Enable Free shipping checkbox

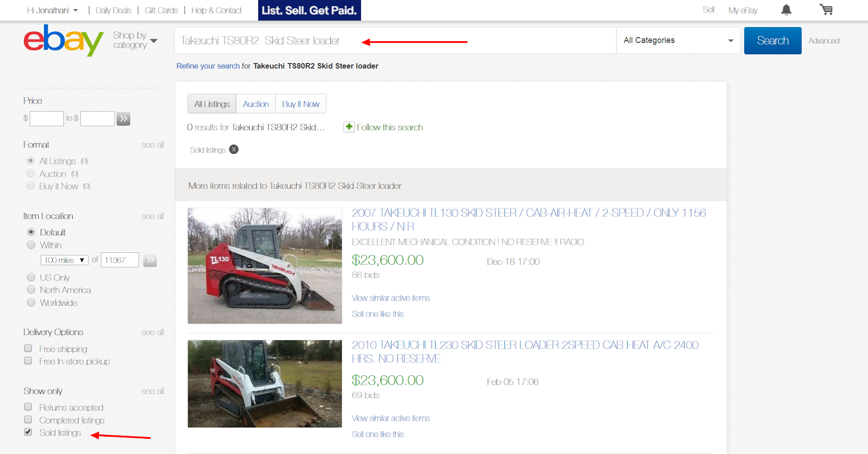[x=28, y=348]
